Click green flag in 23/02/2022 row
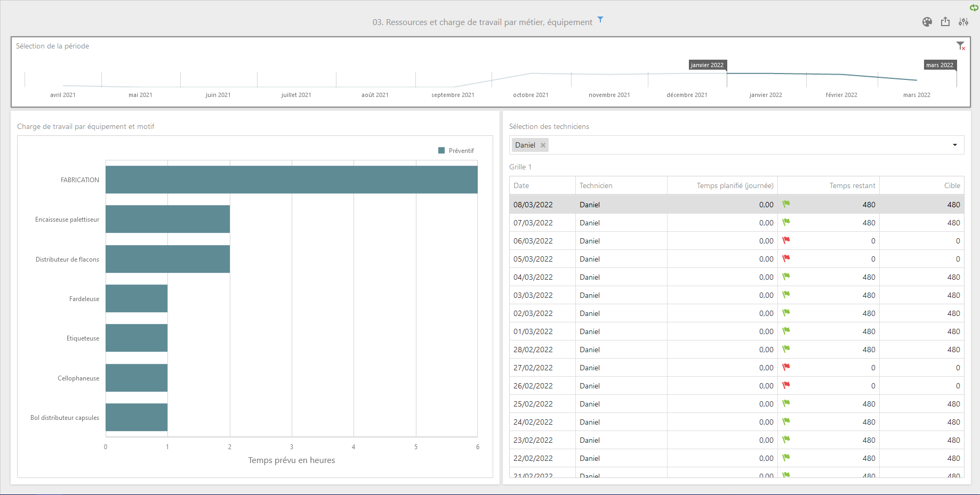Viewport: 980px width, 495px height. pos(786,440)
